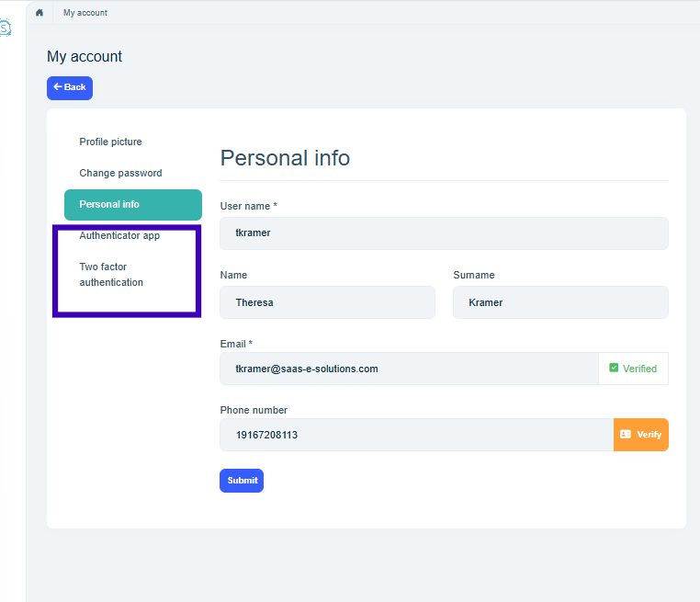Click the app logo in left sidebar

[5, 28]
